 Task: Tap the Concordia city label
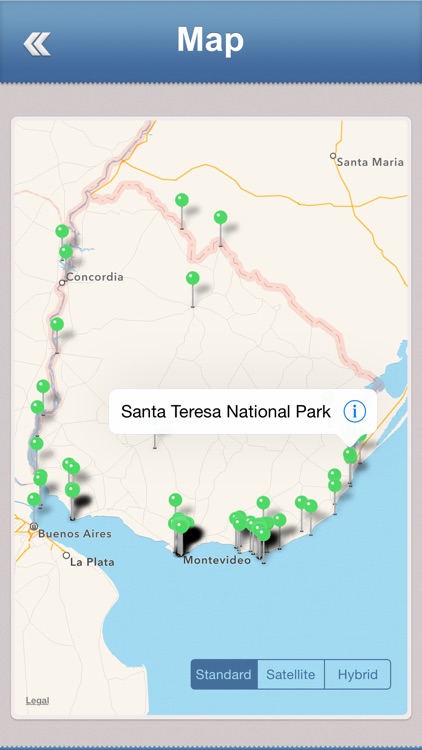click(95, 276)
